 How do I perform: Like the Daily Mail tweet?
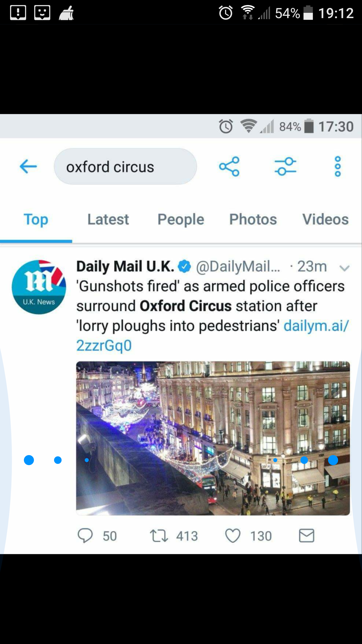[x=233, y=536]
